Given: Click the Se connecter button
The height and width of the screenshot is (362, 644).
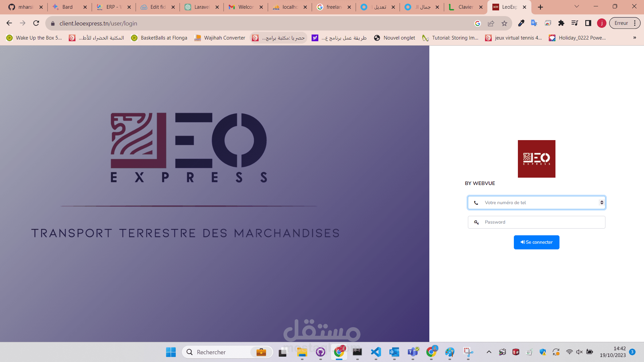Looking at the screenshot, I should [537, 242].
